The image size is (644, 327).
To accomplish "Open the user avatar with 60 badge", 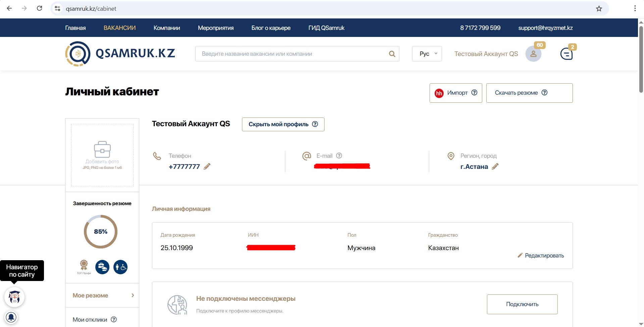I will 533,54.
